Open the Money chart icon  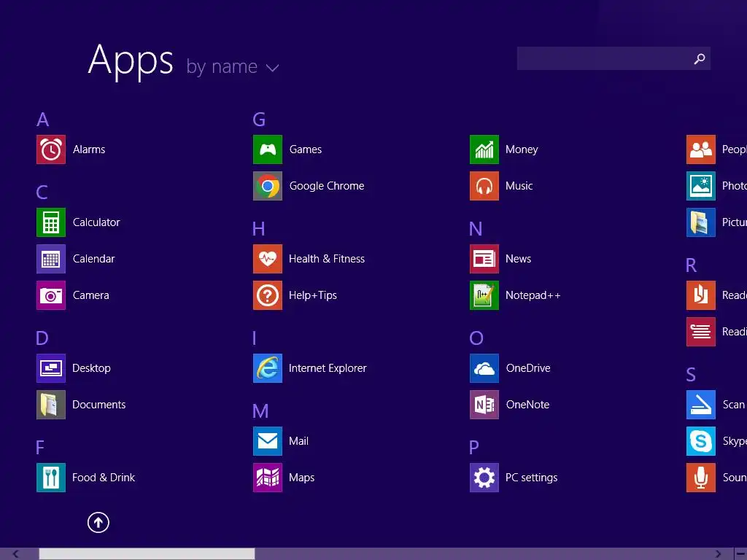pyautogui.click(x=484, y=149)
